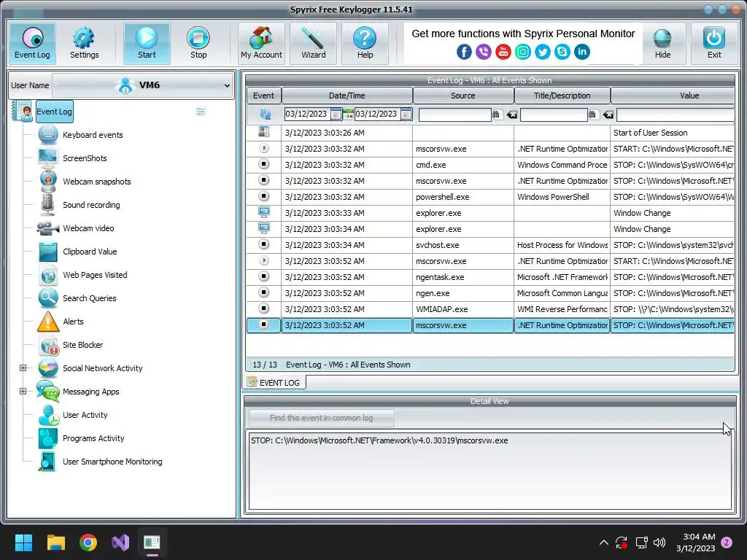Click the Hide button
The image size is (747, 560).
pyautogui.click(x=662, y=43)
